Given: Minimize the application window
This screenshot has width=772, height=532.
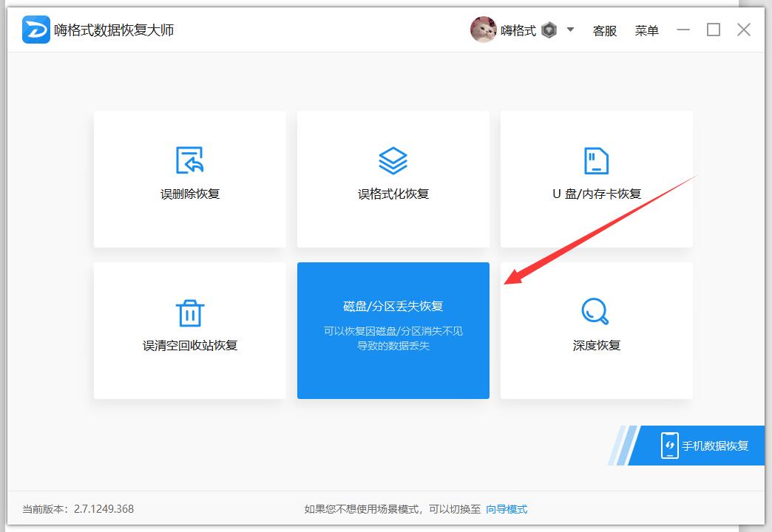Looking at the screenshot, I should (683, 30).
